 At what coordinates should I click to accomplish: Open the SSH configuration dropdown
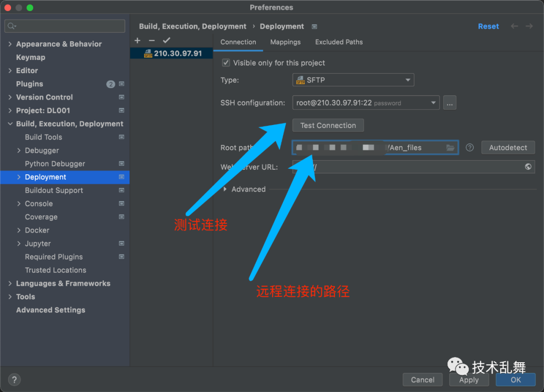click(366, 103)
